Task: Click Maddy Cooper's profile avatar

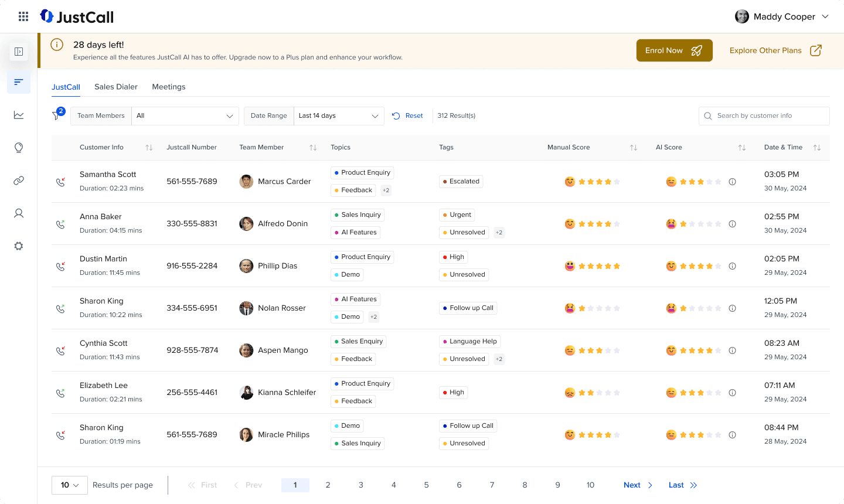Action: click(x=742, y=16)
